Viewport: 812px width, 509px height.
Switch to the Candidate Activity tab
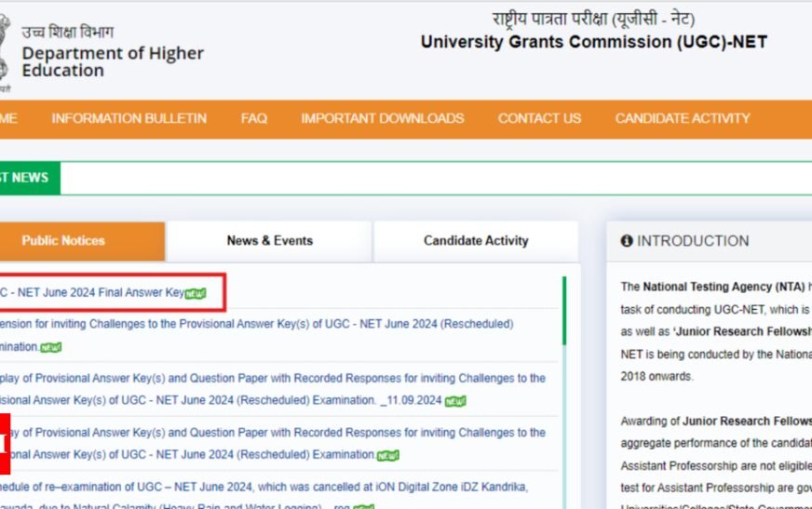[x=476, y=241]
